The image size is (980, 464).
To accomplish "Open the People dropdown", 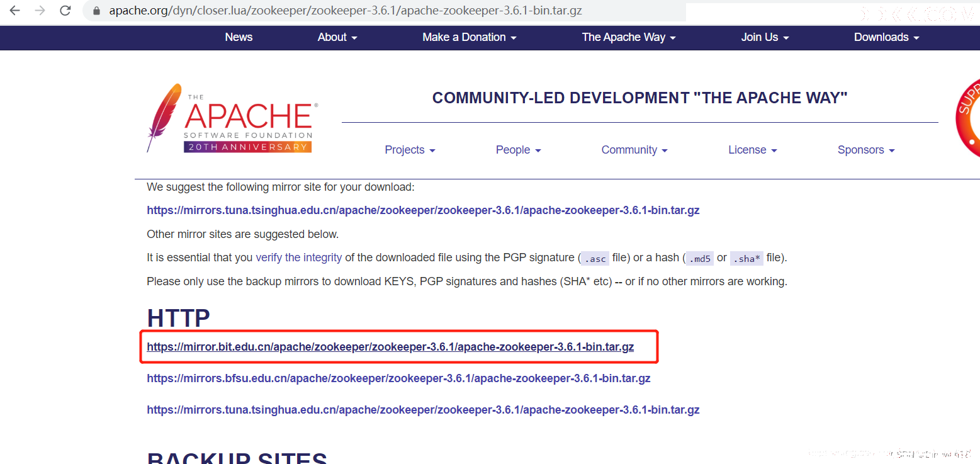I will [518, 150].
